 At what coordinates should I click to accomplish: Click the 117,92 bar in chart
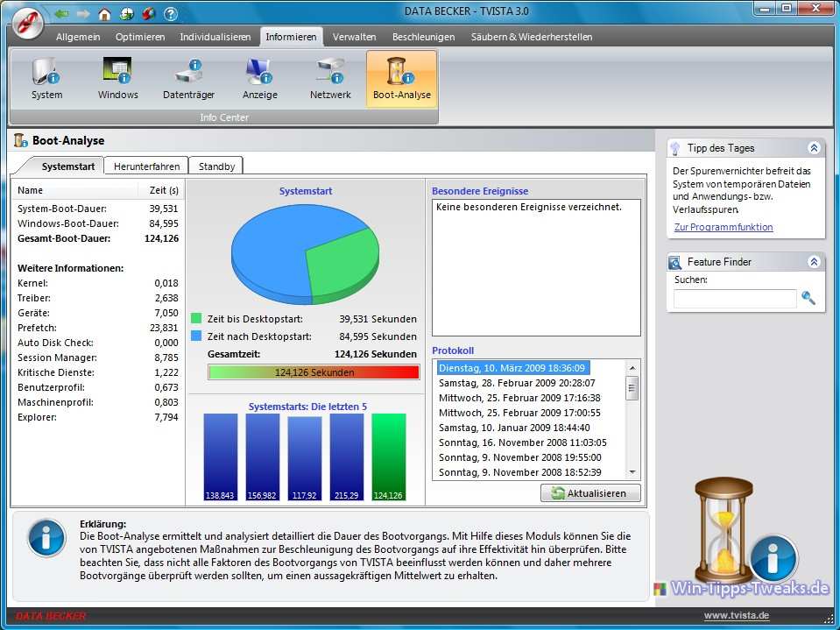point(304,457)
